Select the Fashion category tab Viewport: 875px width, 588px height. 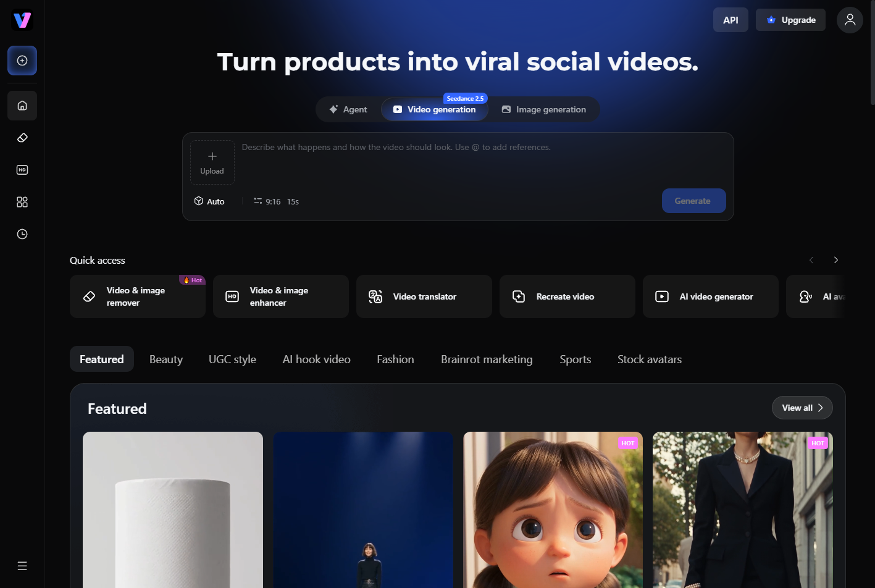click(395, 359)
